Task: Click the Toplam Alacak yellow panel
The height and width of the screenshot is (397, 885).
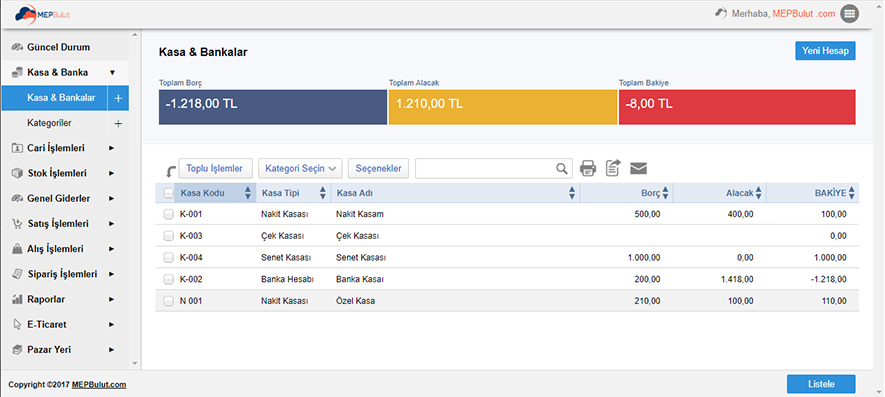Action: pos(503,106)
